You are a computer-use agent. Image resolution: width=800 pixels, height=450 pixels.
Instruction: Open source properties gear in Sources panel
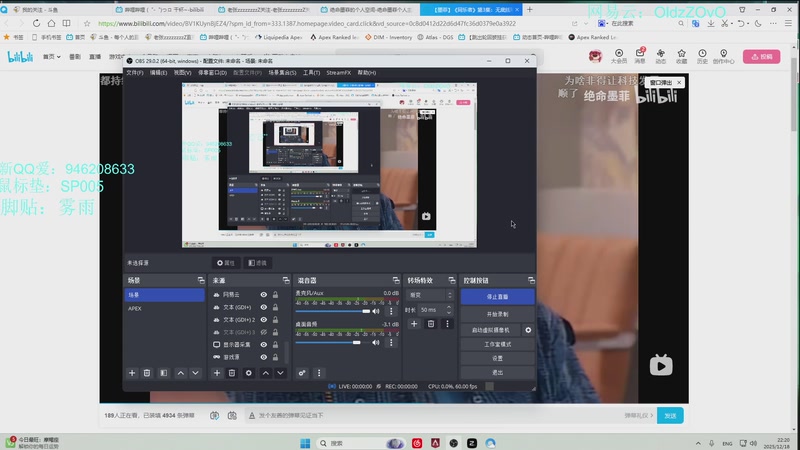[x=248, y=373]
